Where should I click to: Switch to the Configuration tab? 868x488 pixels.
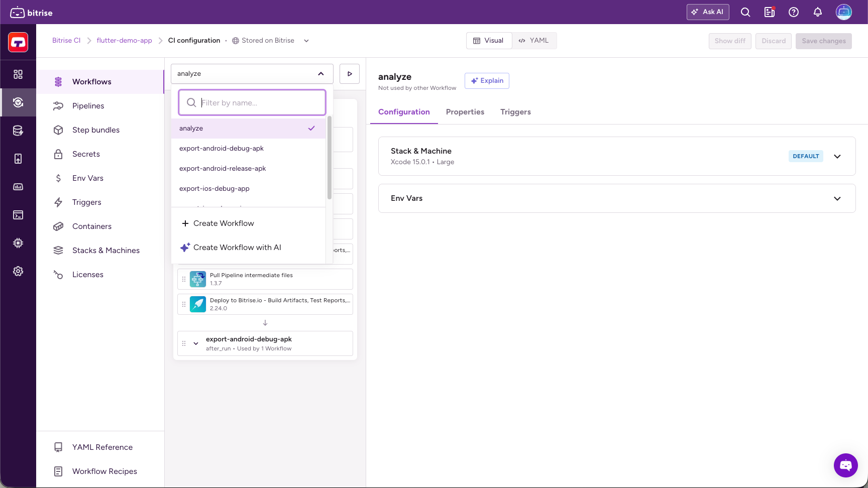point(404,112)
